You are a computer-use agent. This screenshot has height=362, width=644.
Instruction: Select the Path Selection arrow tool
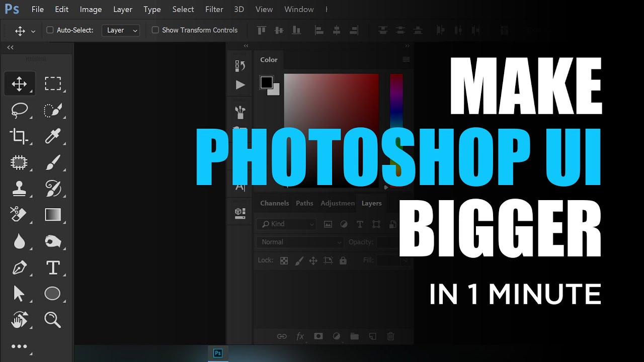point(19,294)
